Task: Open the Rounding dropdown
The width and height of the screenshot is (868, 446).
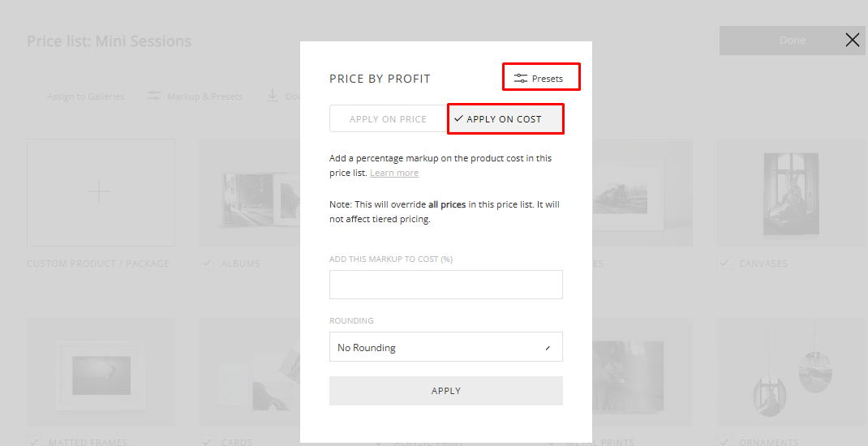Action: pyautogui.click(x=445, y=347)
